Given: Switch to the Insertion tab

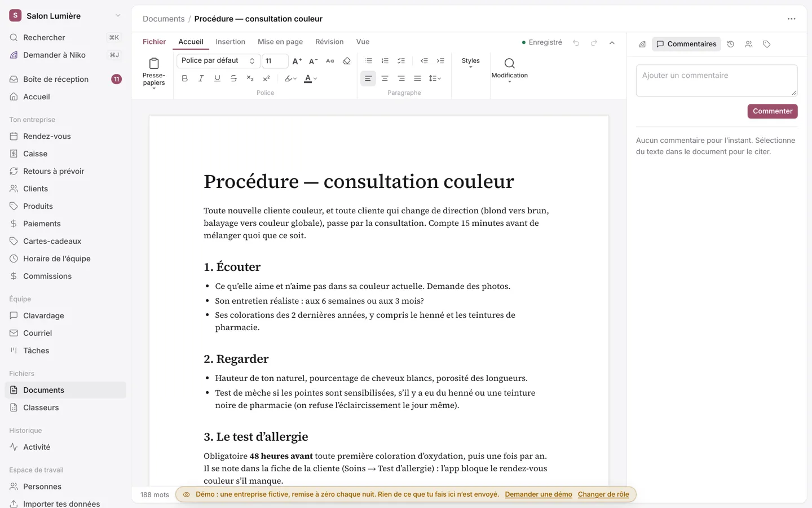Looking at the screenshot, I should tap(230, 42).
